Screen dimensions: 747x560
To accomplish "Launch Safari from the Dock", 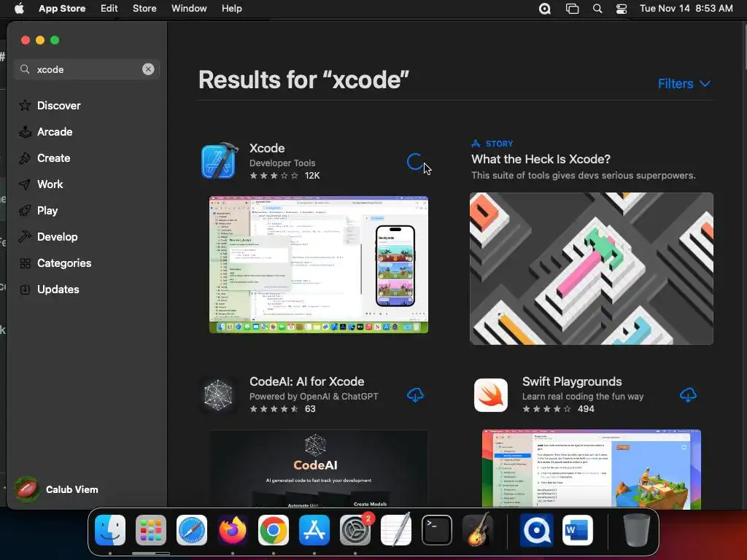I will point(192,530).
